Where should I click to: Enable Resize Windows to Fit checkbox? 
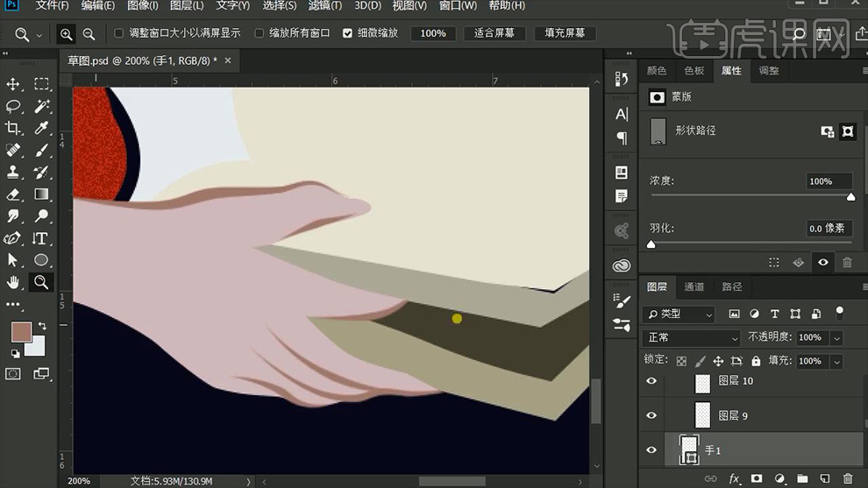(118, 33)
